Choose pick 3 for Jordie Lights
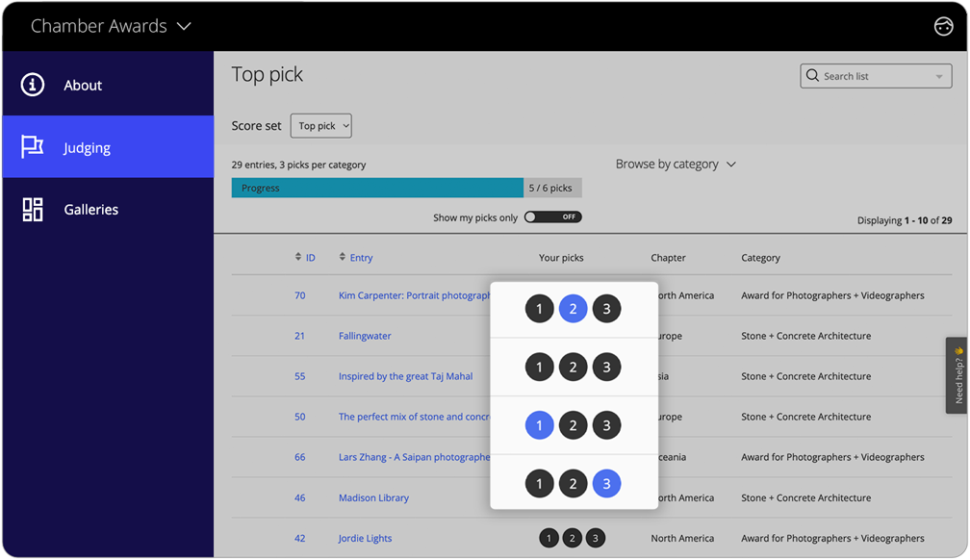970x560 pixels. click(x=594, y=538)
